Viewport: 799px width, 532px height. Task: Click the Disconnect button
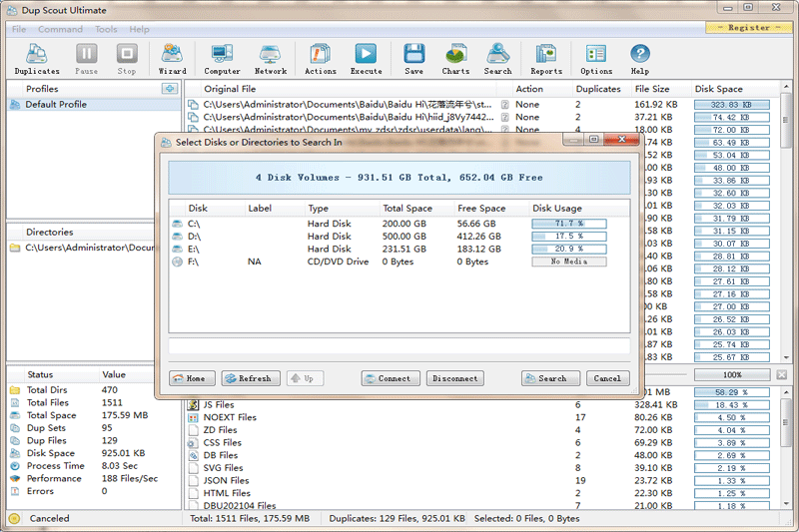click(x=455, y=378)
